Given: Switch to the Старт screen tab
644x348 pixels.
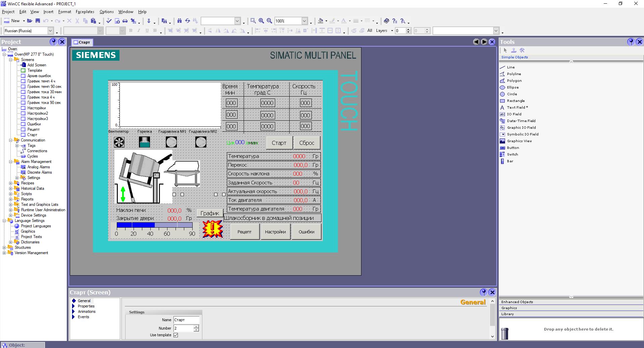Looking at the screenshot, I should point(82,42).
